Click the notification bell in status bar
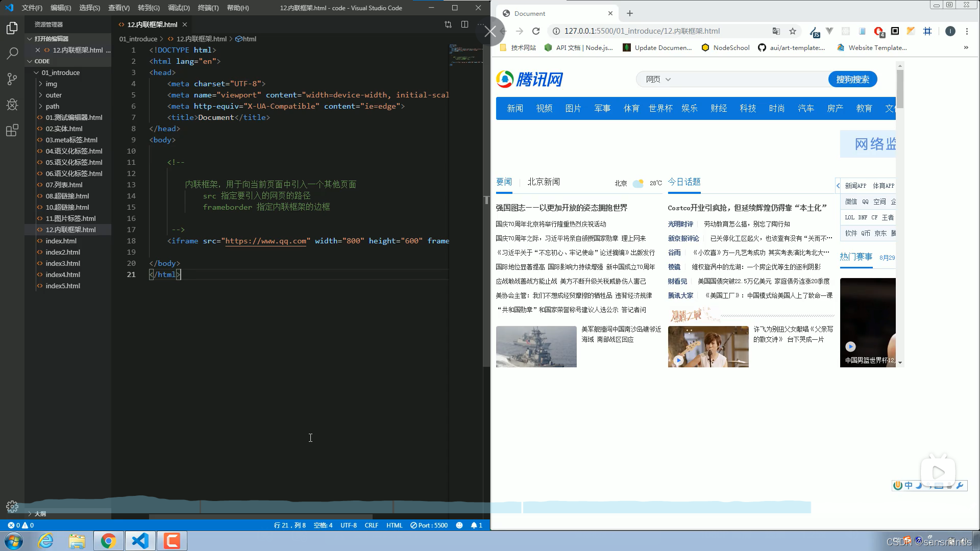 [x=476, y=525]
